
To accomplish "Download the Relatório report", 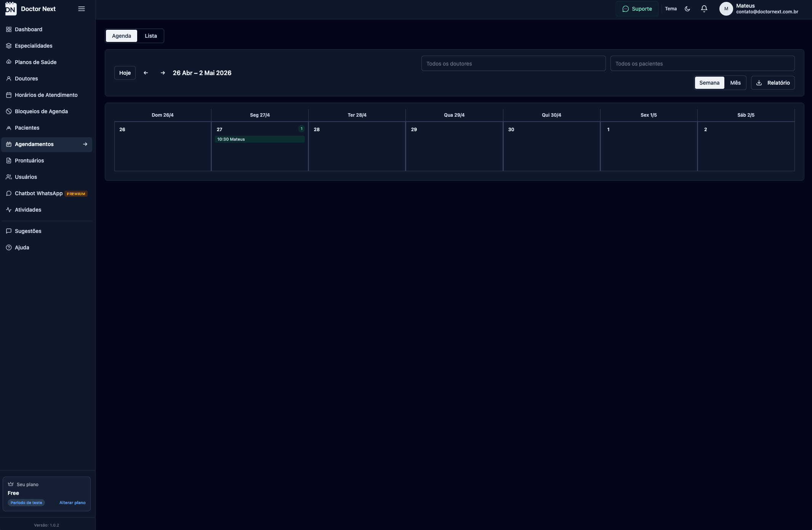I will pyautogui.click(x=772, y=83).
